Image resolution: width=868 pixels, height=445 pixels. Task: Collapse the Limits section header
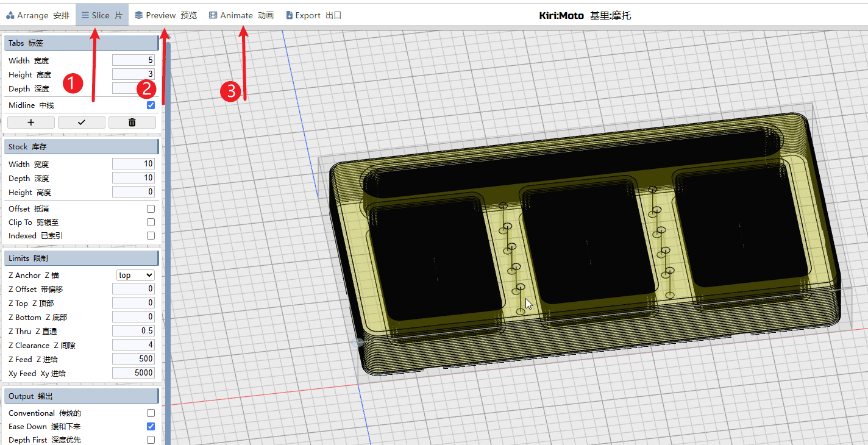point(81,258)
